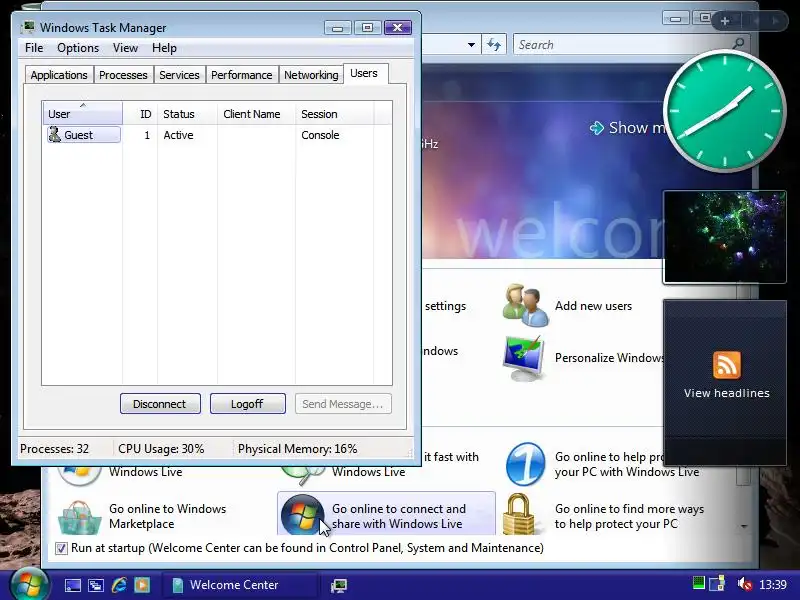Screen dimensions: 800x600
Task: Click the RSS feed headlines icon
Action: pyautogui.click(x=727, y=365)
